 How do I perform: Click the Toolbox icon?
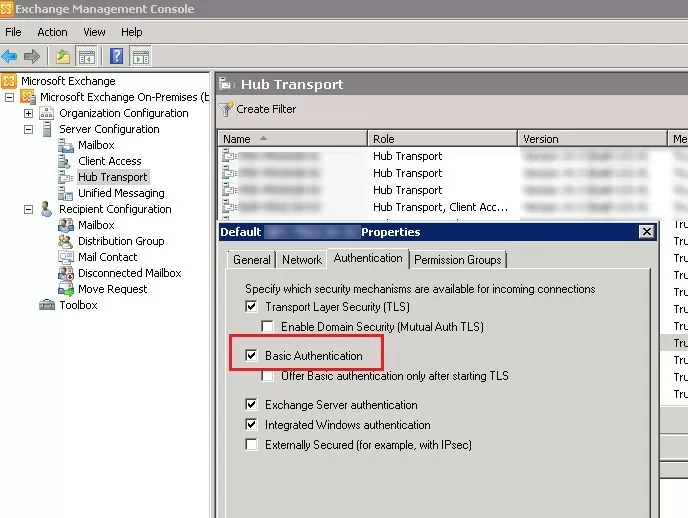coord(47,305)
